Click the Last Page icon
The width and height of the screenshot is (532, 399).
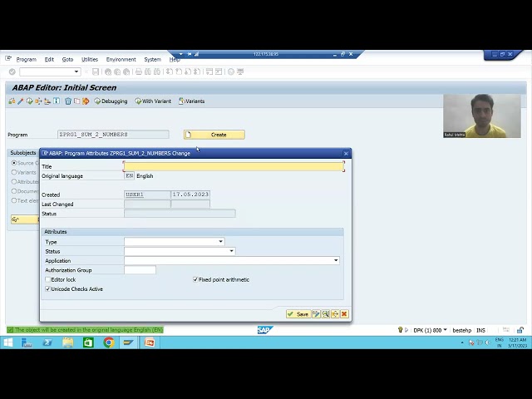[197, 71]
